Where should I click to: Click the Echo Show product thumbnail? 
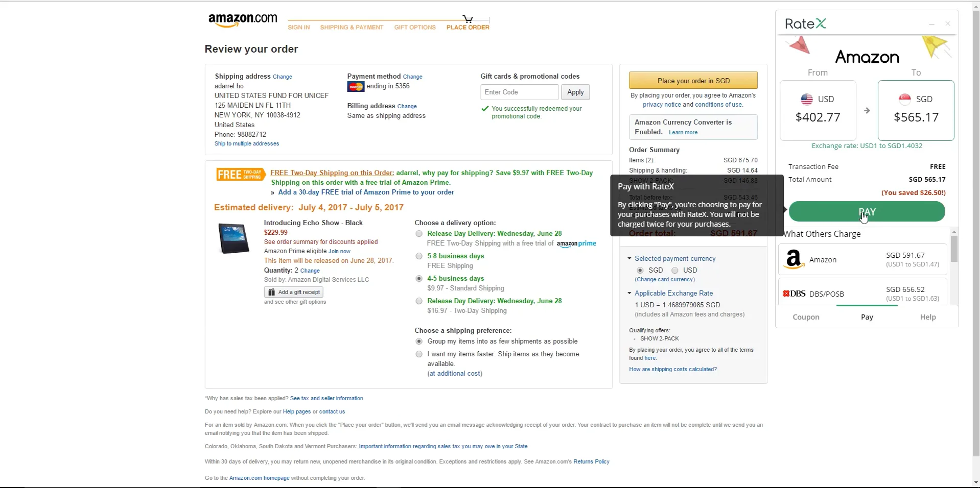point(234,238)
